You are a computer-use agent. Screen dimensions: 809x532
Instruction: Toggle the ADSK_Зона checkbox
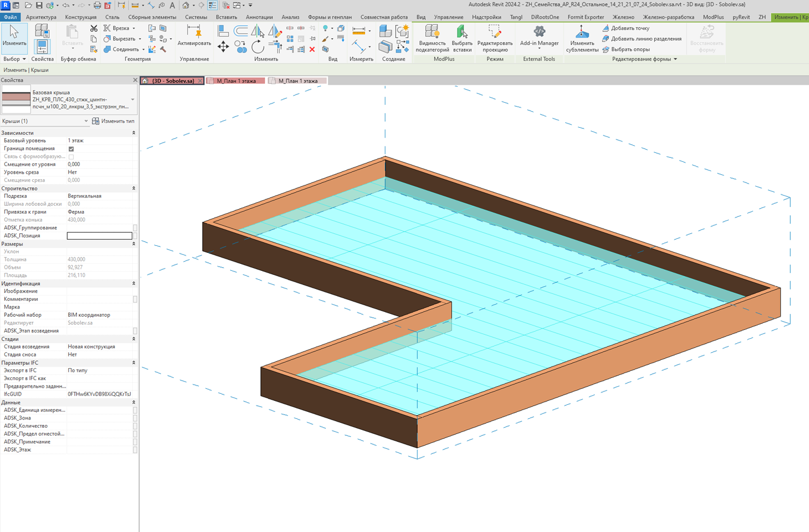[x=135, y=418]
